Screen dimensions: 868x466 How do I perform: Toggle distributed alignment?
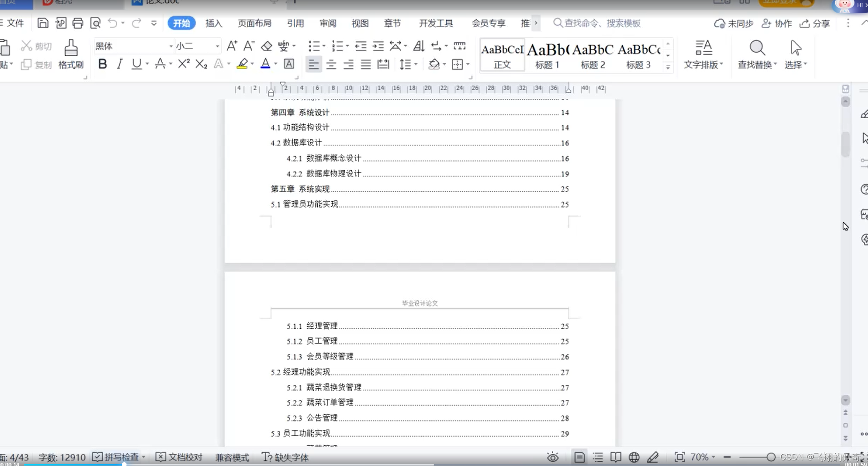pyautogui.click(x=383, y=64)
